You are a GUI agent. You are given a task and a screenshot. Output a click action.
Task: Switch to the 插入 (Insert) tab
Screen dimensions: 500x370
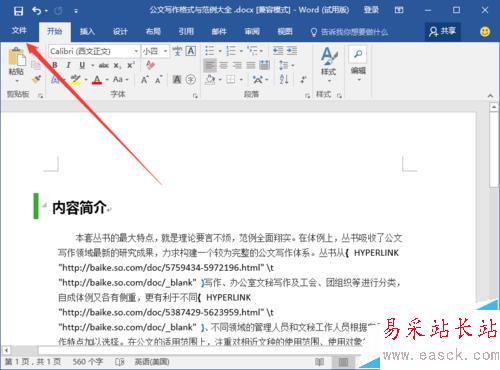tap(87, 32)
